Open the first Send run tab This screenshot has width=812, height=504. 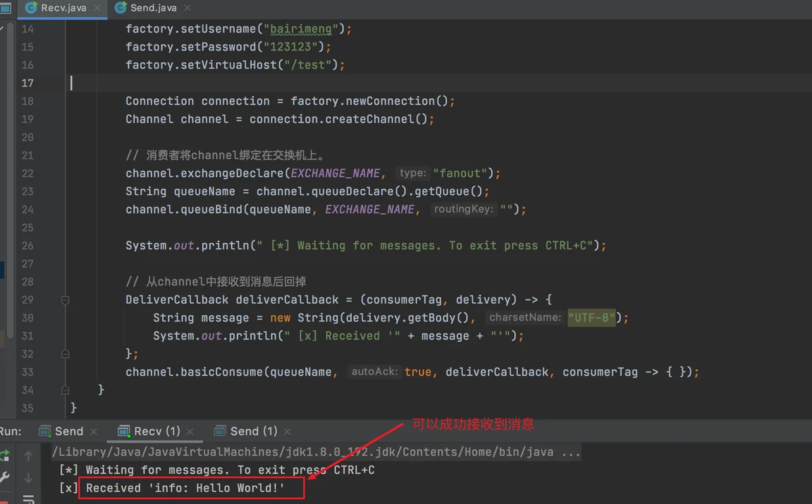68,431
